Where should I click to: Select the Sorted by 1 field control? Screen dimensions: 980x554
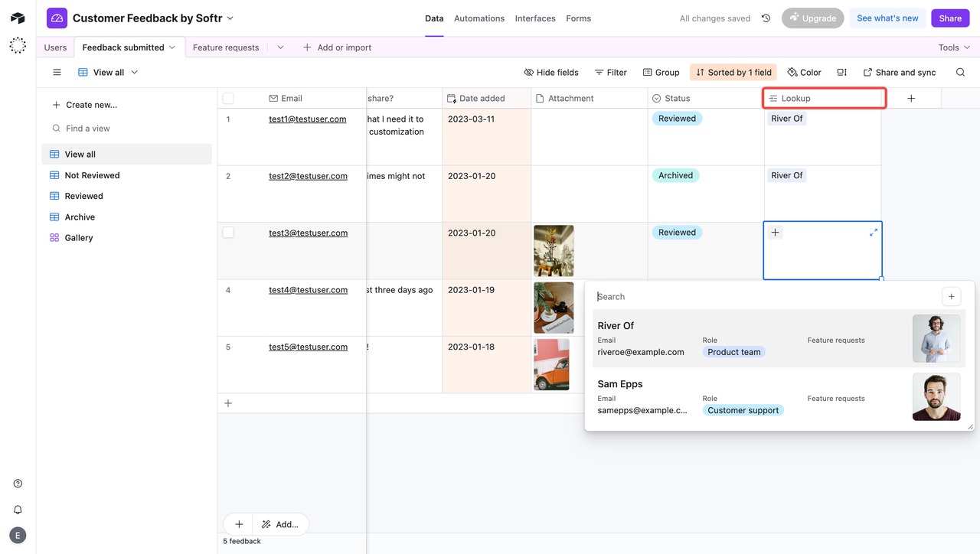[733, 72]
